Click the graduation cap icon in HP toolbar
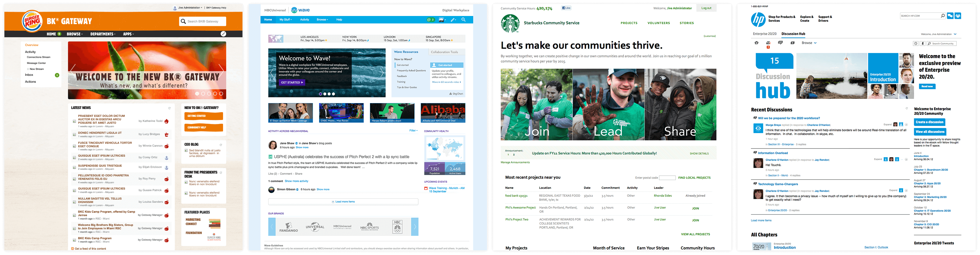Image resolution: width=980 pixels, height=255 pixels. pos(756,43)
